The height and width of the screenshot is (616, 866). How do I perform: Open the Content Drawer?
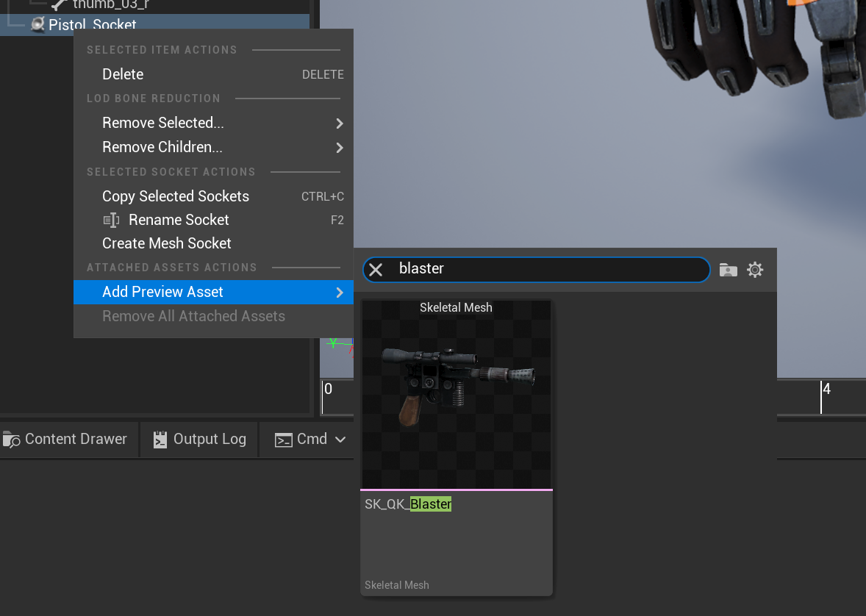[65, 439]
